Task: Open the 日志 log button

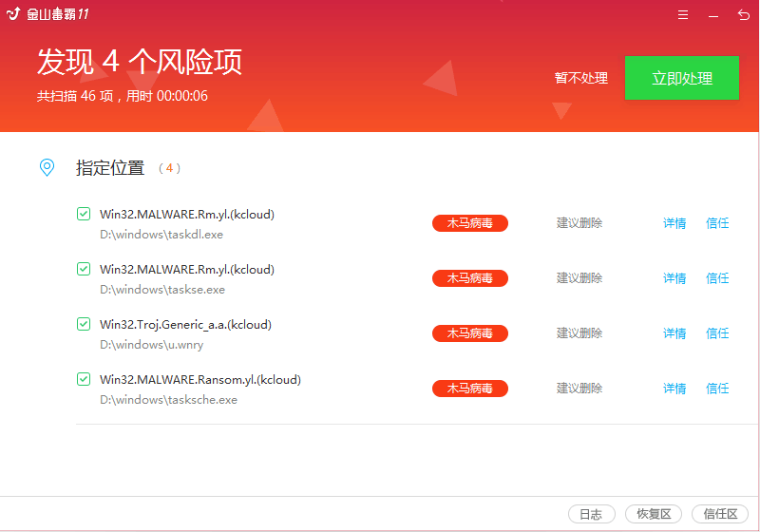Action: click(x=591, y=514)
